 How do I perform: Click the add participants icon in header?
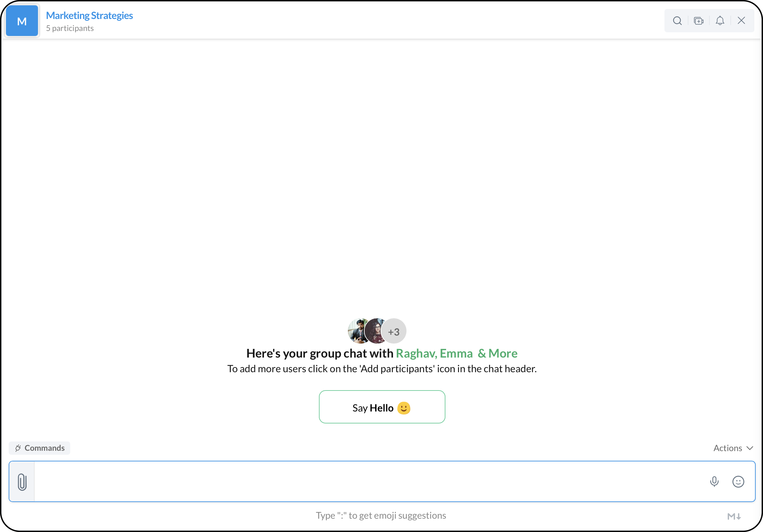click(x=698, y=21)
